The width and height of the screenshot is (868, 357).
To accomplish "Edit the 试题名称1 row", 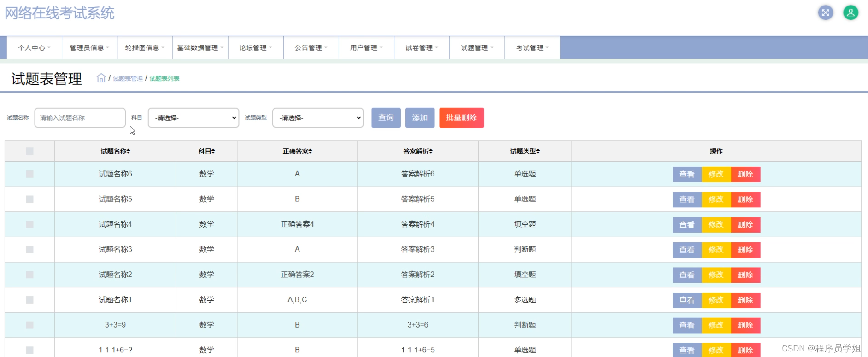I will pos(716,300).
